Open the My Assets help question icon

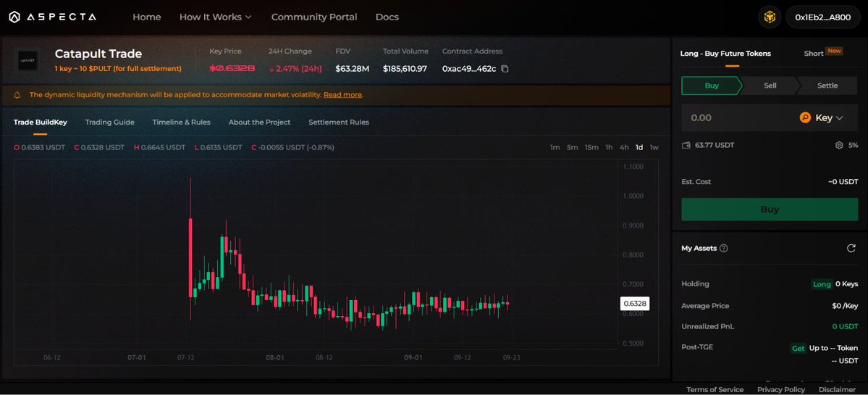click(x=723, y=248)
